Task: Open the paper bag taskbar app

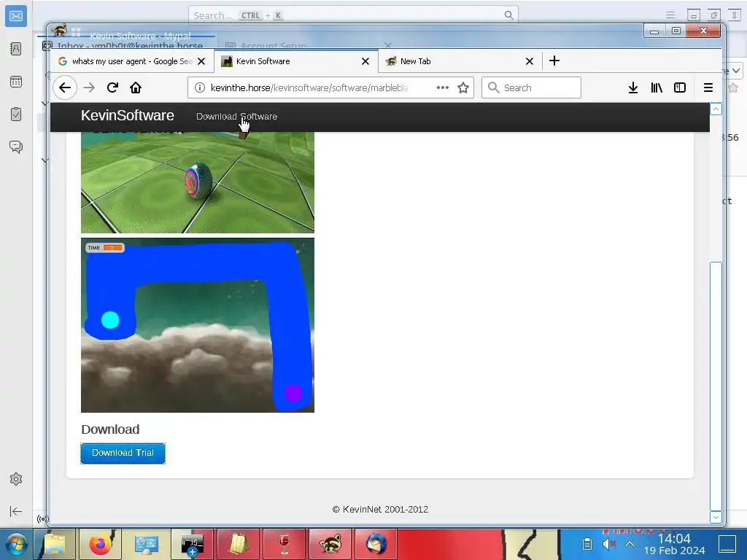Action: 239,544
